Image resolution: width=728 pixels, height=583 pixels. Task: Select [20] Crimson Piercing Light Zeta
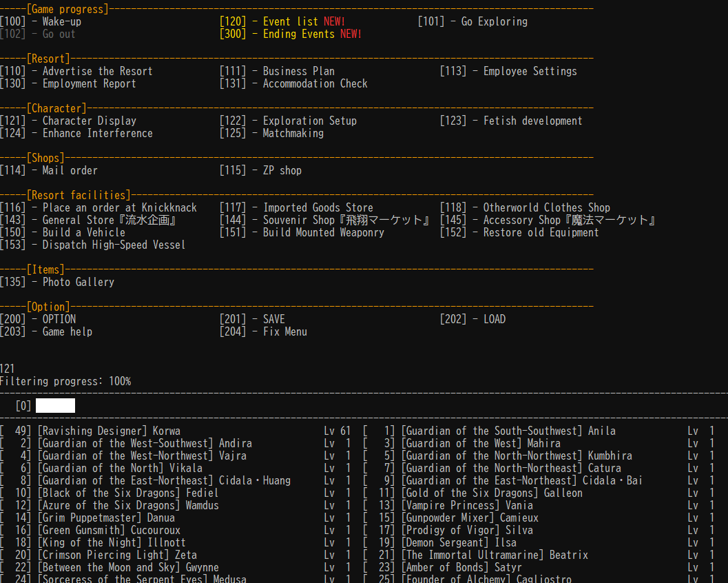coord(175,555)
